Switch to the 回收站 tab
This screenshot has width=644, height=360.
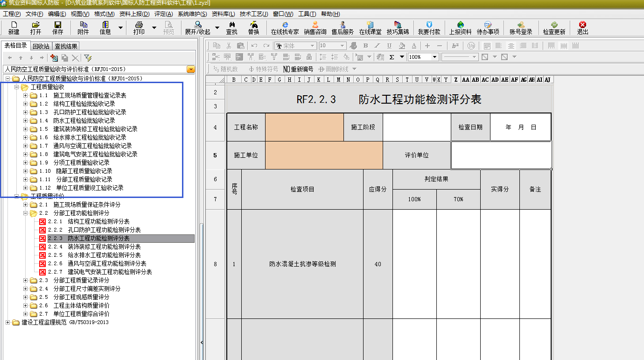click(x=41, y=46)
